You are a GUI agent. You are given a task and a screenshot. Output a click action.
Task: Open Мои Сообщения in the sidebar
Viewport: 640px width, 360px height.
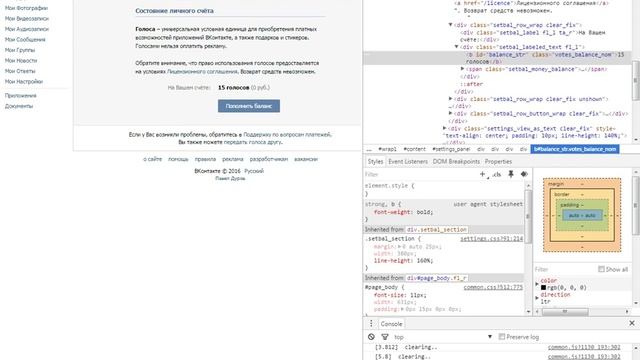25,40
